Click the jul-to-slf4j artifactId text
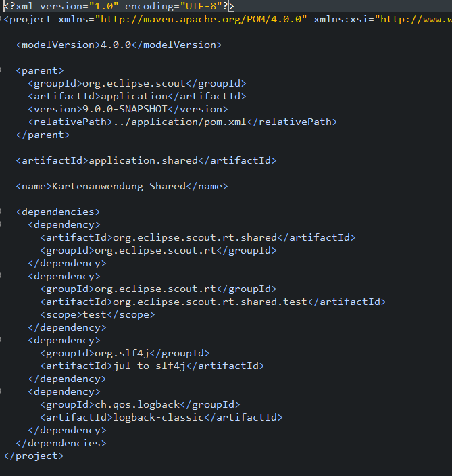The height and width of the screenshot is (476, 452). coord(149,366)
